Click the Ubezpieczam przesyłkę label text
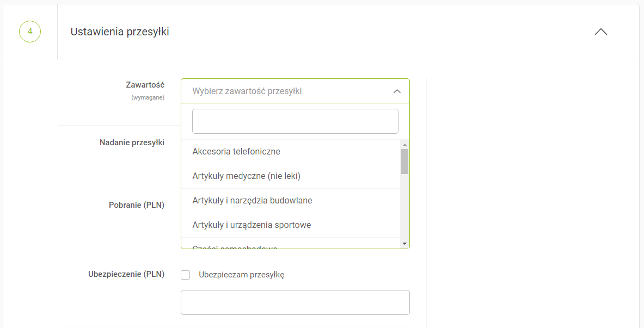 (x=242, y=275)
